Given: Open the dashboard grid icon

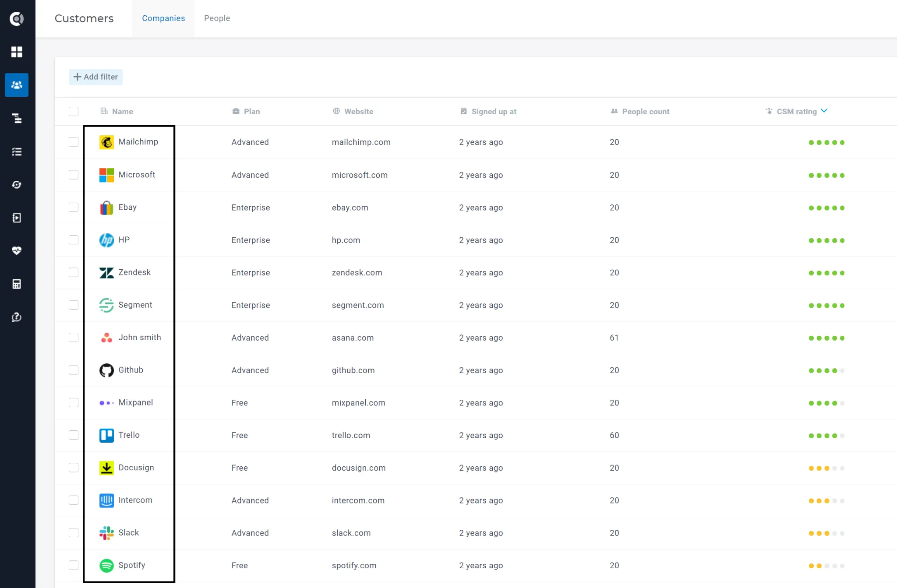Looking at the screenshot, I should (x=17, y=52).
